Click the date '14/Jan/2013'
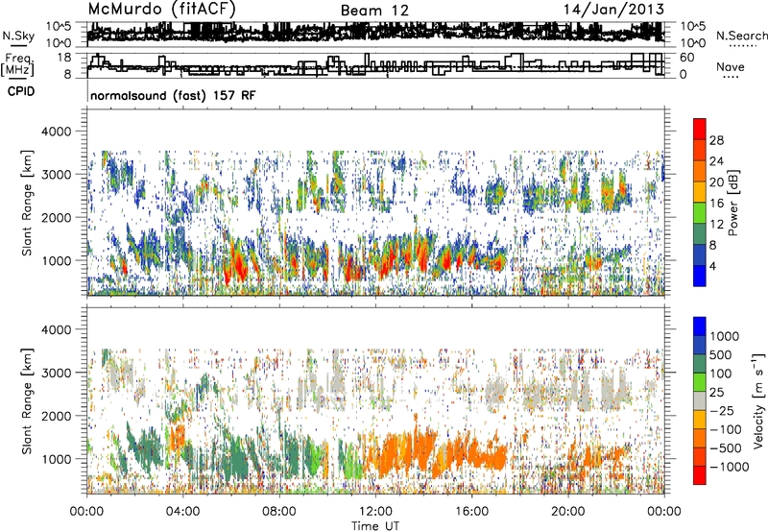This screenshot has height=532, width=768. click(613, 10)
